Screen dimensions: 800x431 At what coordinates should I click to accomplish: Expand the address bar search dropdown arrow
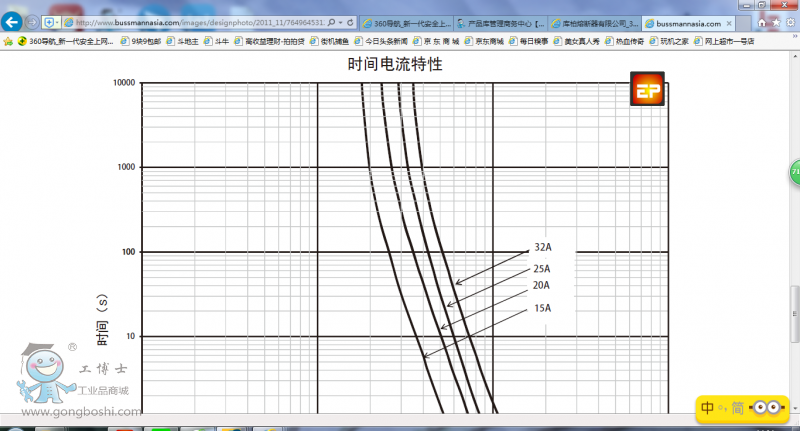tap(340, 22)
